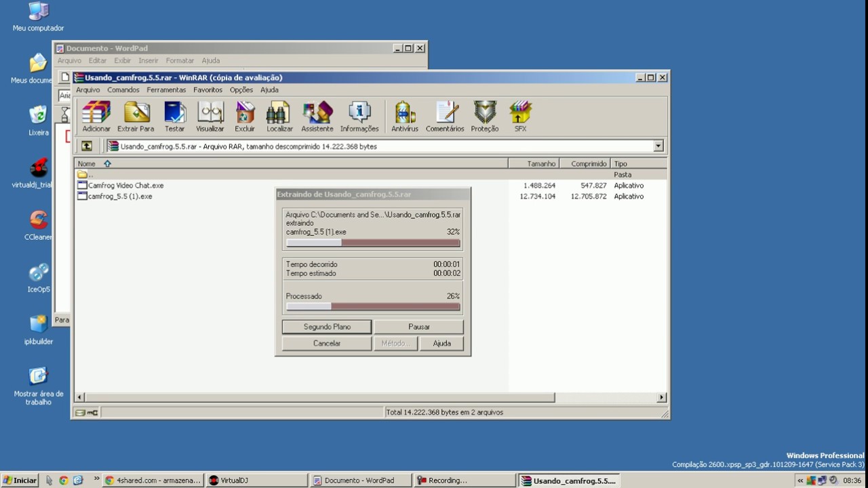Select the Localizar binoculars icon
This screenshot has width=868, height=488.
(x=279, y=117)
